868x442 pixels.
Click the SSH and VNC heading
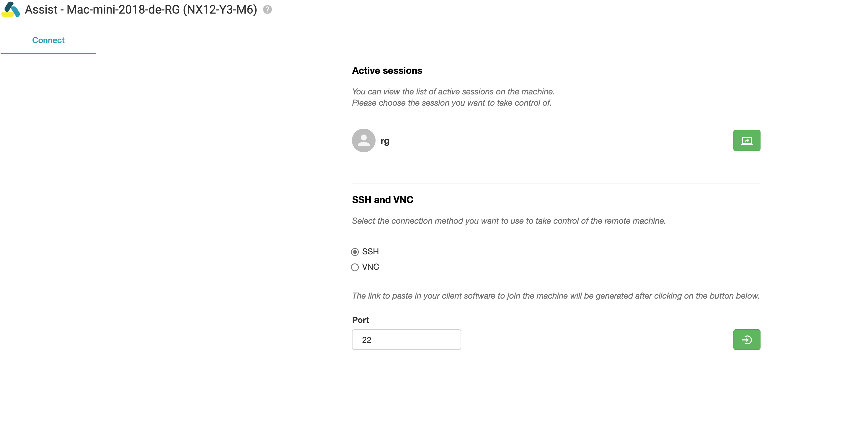coord(382,200)
